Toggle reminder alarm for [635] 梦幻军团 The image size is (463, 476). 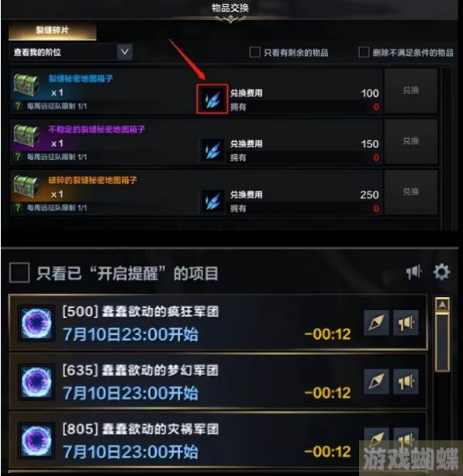406,381
